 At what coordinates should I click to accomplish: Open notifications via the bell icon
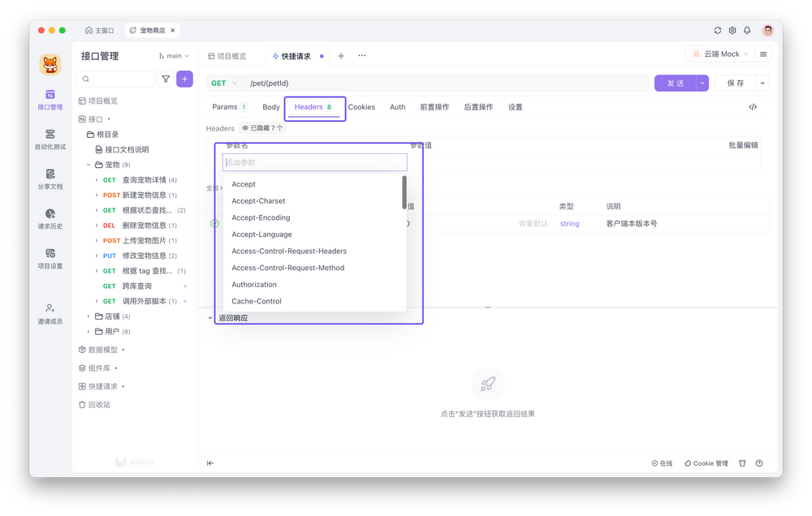click(746, 29)
